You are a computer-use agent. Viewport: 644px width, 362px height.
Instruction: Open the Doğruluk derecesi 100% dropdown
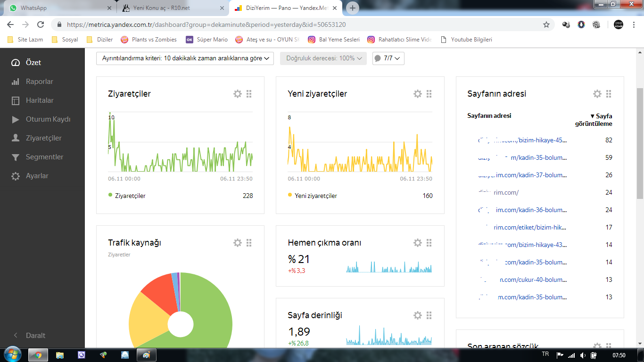pos(323,58)
